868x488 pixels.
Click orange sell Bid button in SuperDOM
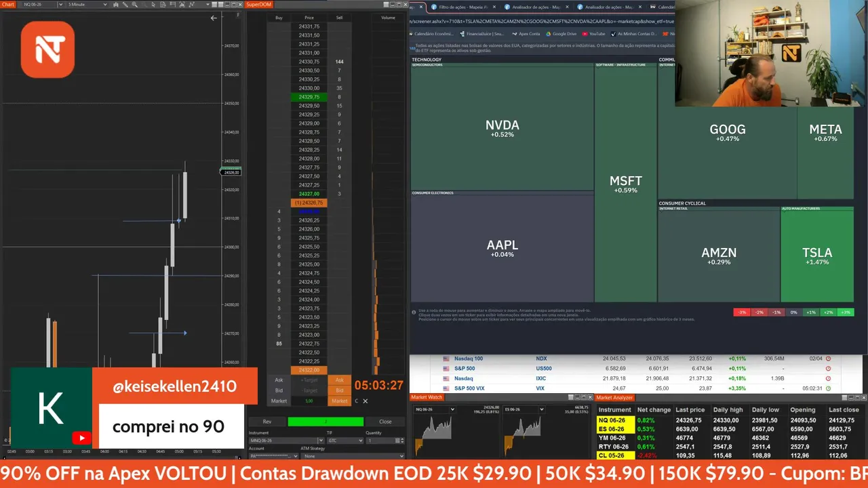pos(340,390)
